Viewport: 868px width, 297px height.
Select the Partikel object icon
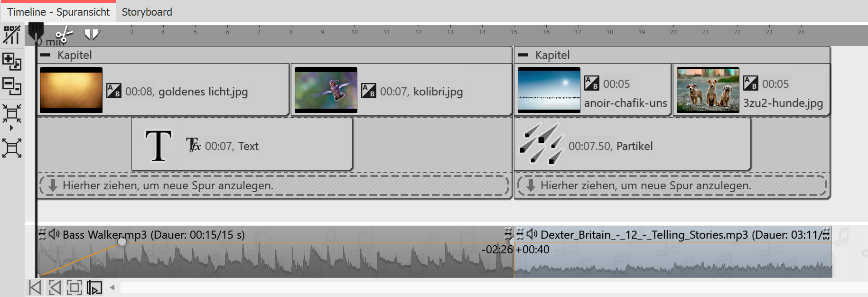click(x=541, y=144)
